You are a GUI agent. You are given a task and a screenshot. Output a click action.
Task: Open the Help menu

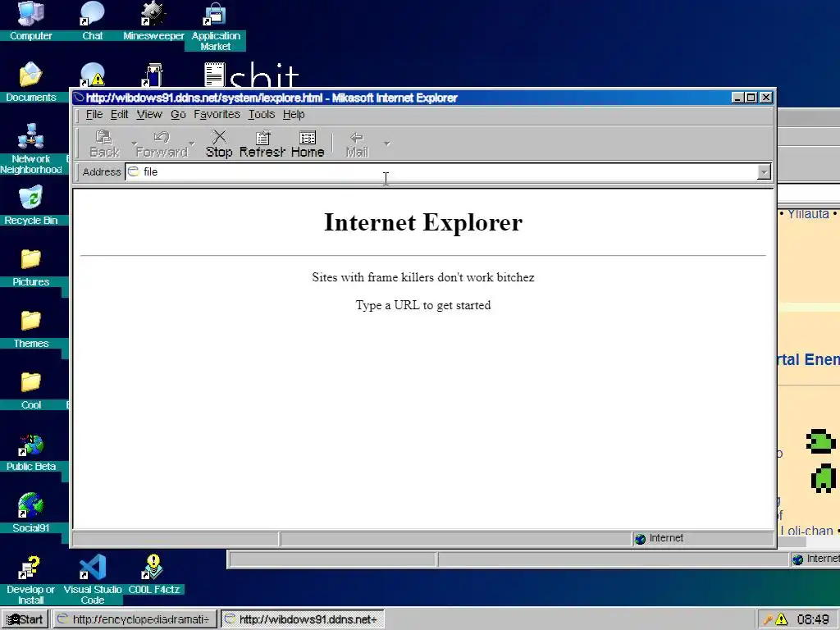point(294,114)
